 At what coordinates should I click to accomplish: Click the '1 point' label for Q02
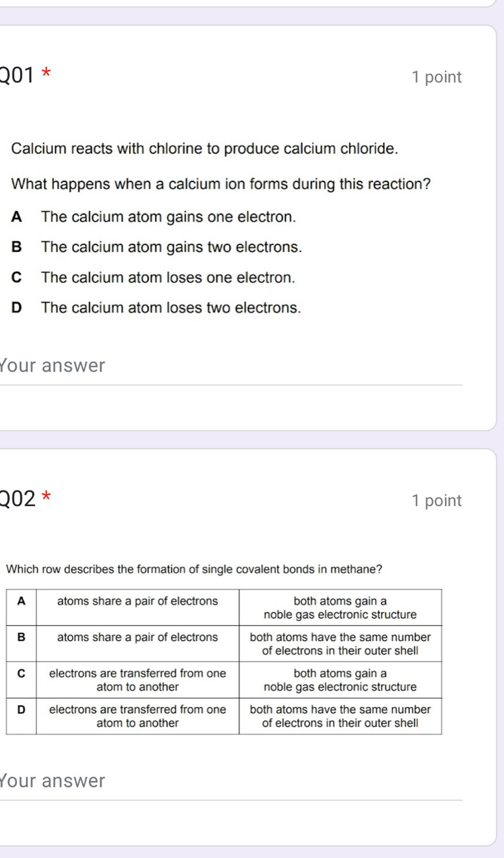pyautogui.click(x=436, y=501)
